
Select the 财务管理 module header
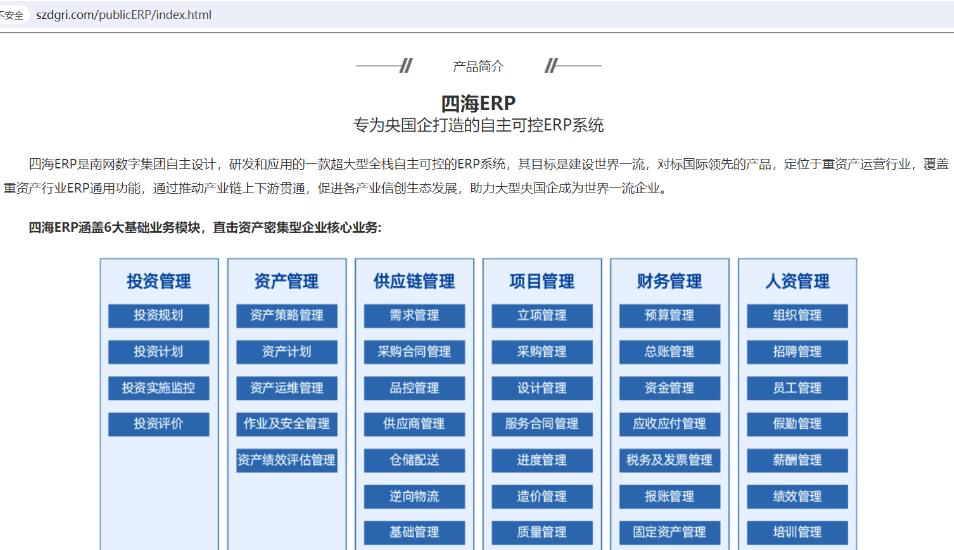click(x=669, y=281)
